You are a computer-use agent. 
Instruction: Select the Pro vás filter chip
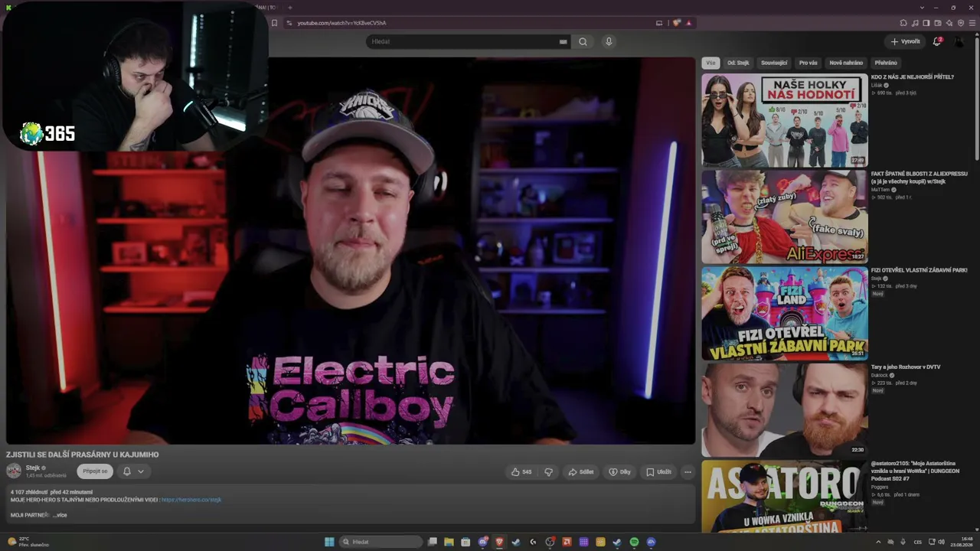pyautogui.click(x=808, y=63)
